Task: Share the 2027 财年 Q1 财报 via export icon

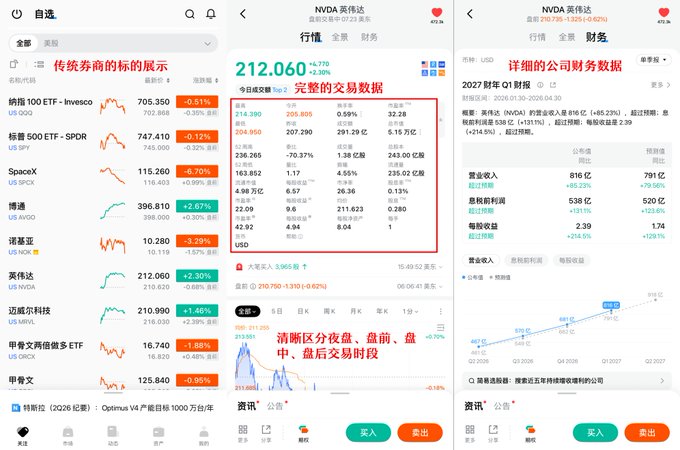Action: tap(553, 85)
